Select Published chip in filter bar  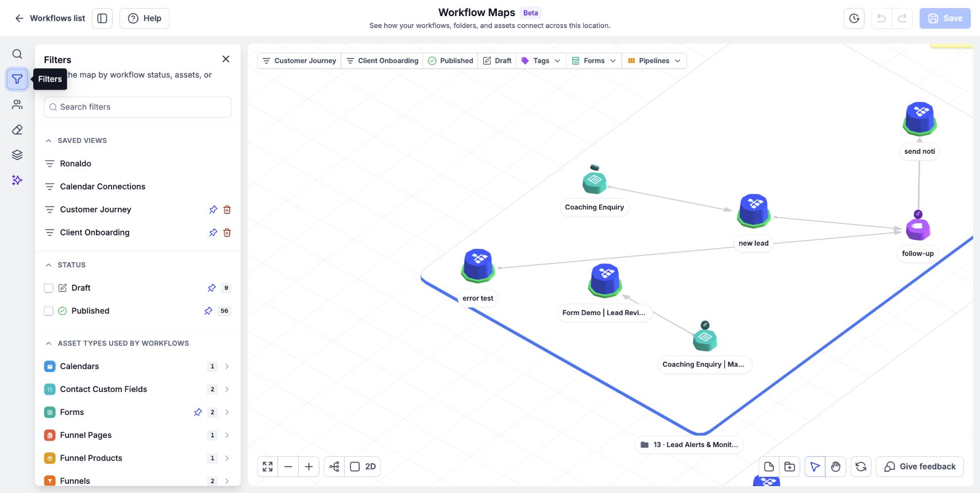(x=451, y=61)
